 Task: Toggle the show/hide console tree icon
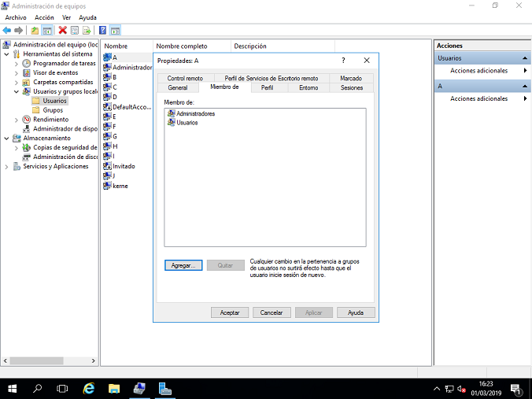(x=46, y=31)
